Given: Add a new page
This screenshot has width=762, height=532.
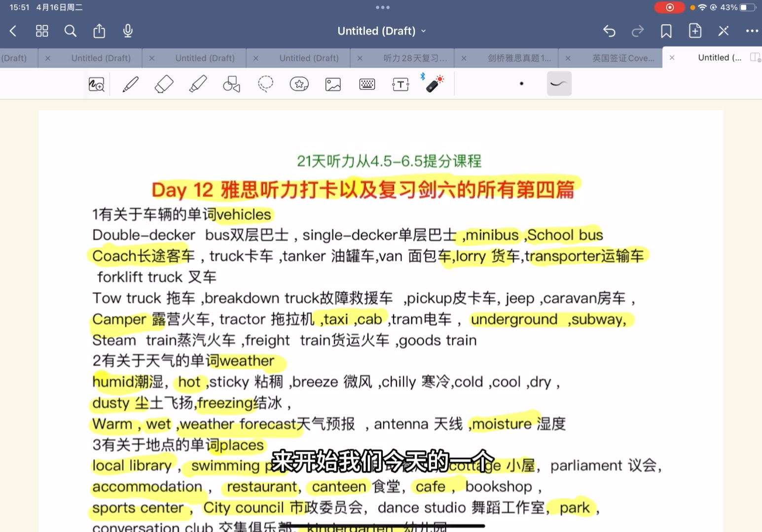Looking at the screenshot, I should (695, 31).
